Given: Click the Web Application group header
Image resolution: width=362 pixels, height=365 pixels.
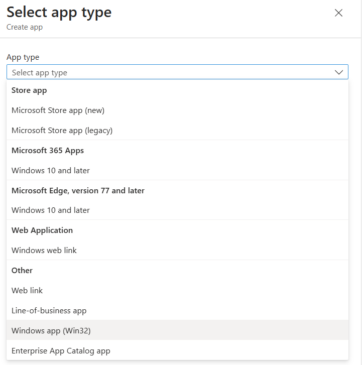Looking at the screenshot, I should [42, 230].
